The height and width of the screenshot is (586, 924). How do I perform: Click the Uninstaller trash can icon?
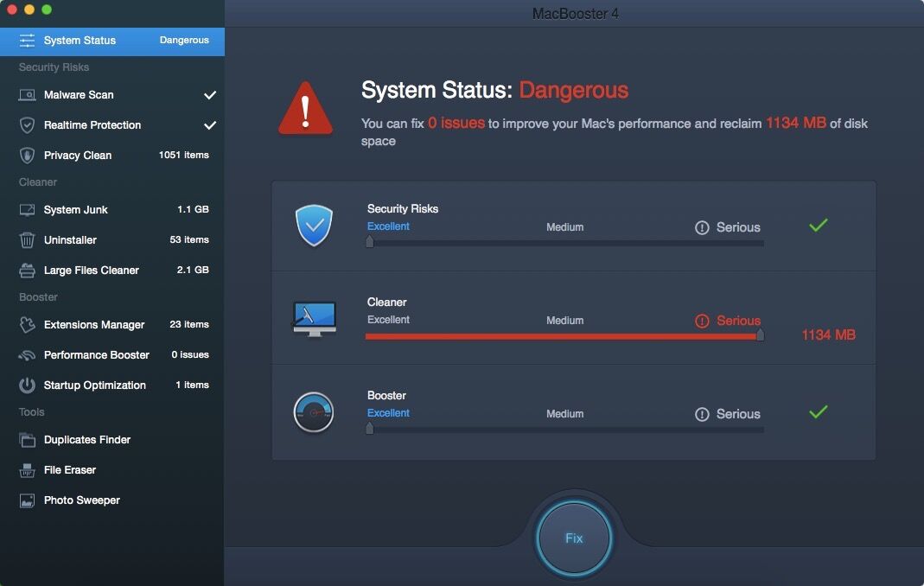pyautogui.click(x=27, y=240)
